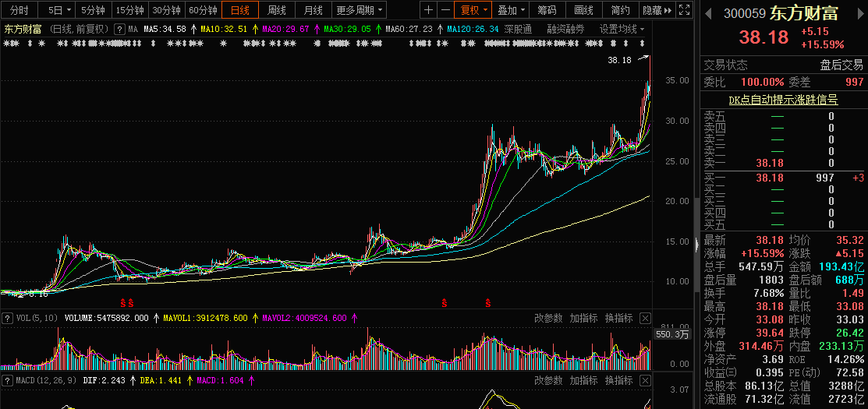Click the 委比 value 100.00%
This screenshot has height=409, width=868.
762,83
